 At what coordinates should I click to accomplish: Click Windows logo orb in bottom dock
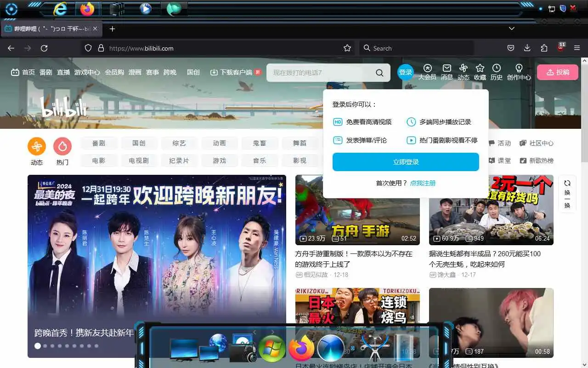coord(272,348)
